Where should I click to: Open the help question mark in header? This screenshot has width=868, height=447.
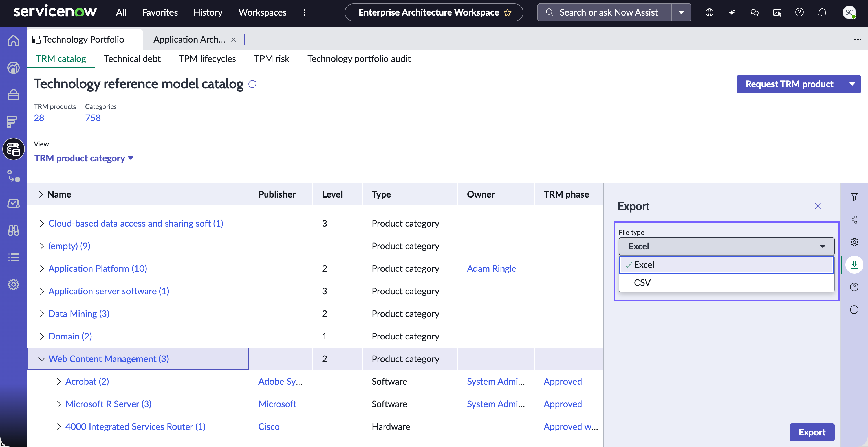799,12
